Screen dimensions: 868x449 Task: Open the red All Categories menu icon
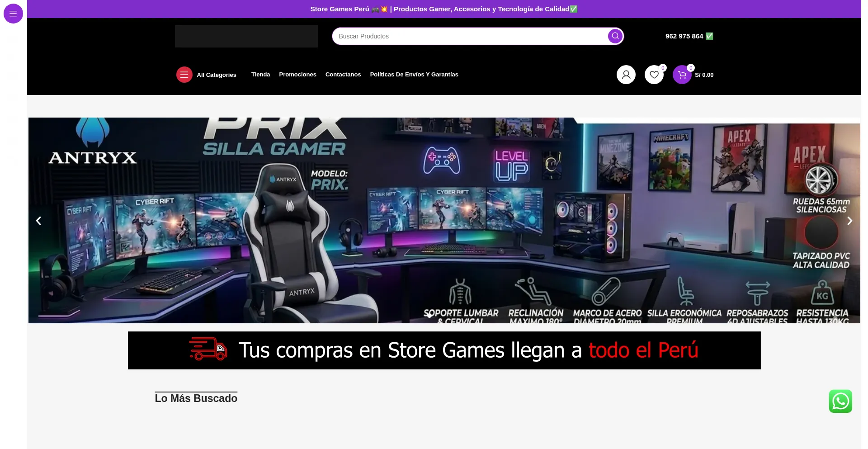184,75
